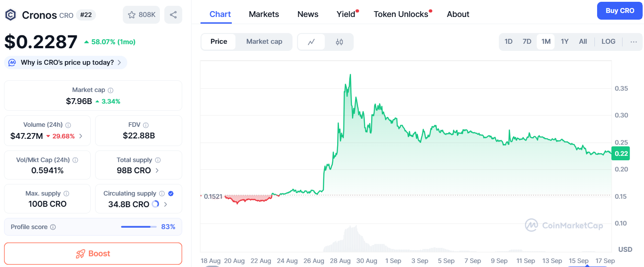Expand Total supply details chevron
This screenshot has height=267, width=644.
click(156, 171)
